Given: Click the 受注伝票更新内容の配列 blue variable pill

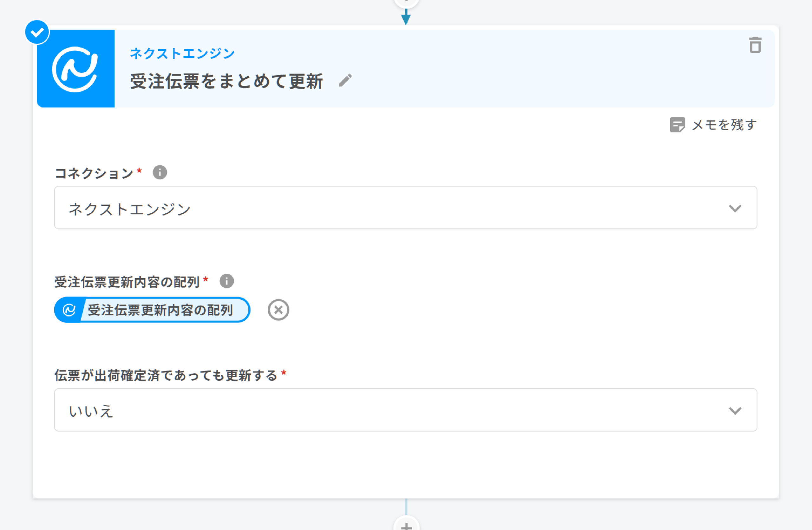Looking at the screenshot, I should coord(160,310).
